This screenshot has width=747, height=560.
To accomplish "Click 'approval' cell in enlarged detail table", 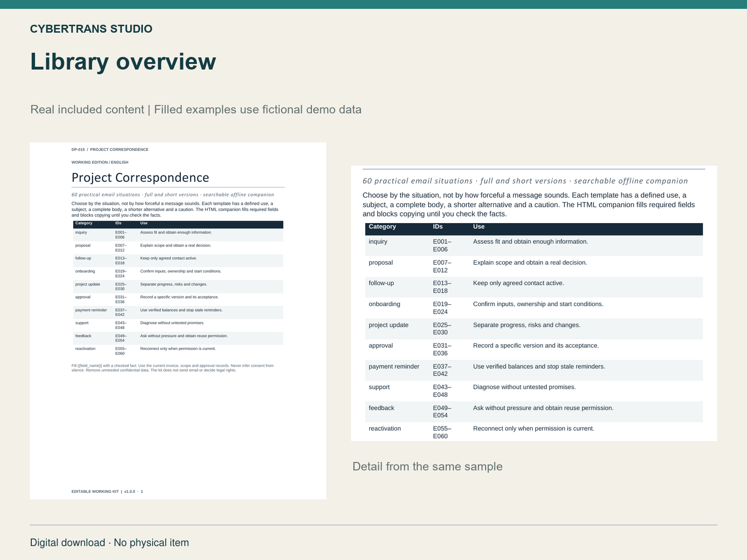I will 381,346.
